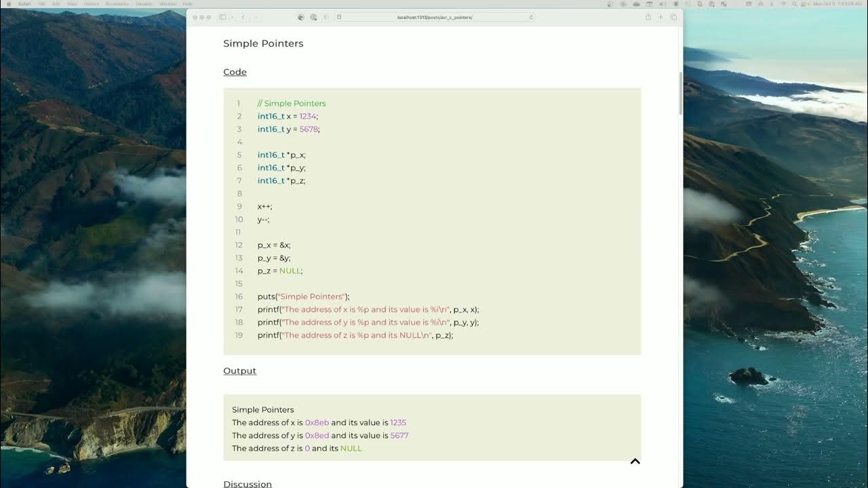
Task: Click the Code heading link
Action: point(235,72)
